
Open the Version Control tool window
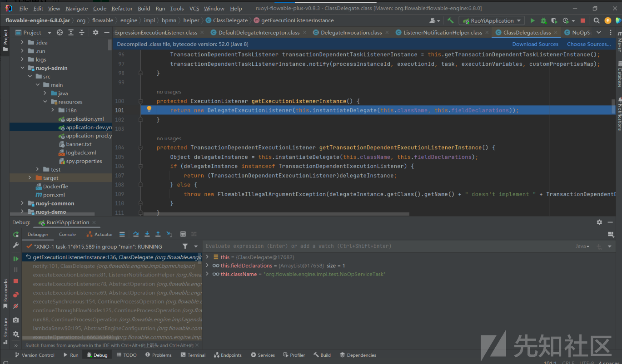[34, 355]
